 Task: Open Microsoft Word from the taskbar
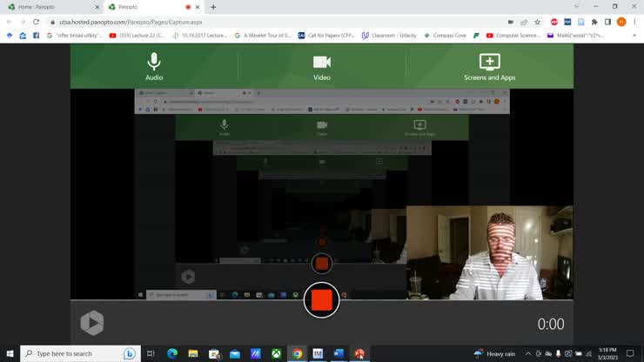coord(339,353)
